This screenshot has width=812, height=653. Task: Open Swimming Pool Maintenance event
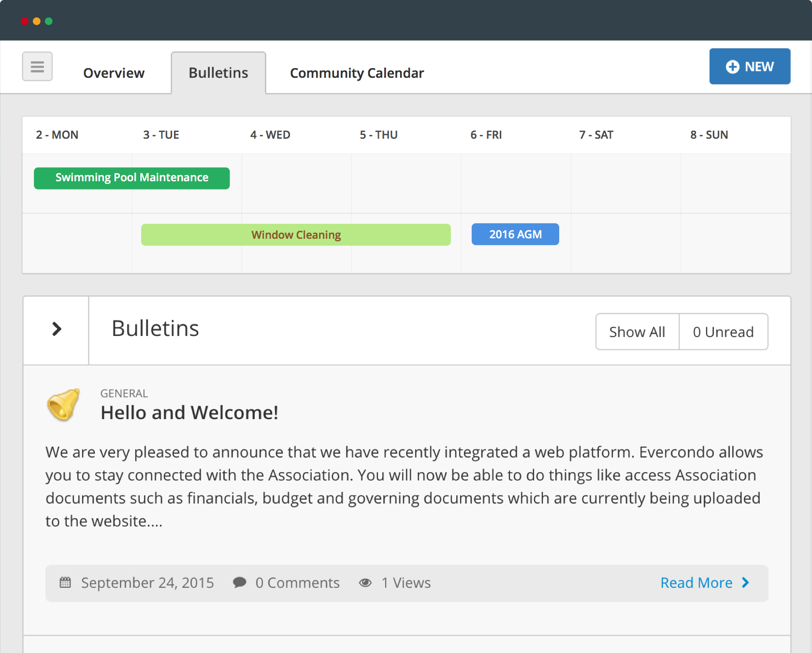point(131,178)
